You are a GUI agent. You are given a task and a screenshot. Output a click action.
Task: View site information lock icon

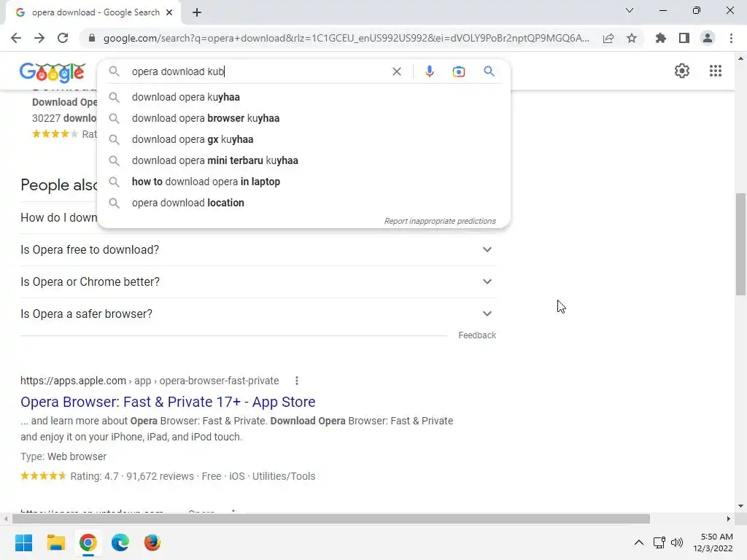(92, 38)
